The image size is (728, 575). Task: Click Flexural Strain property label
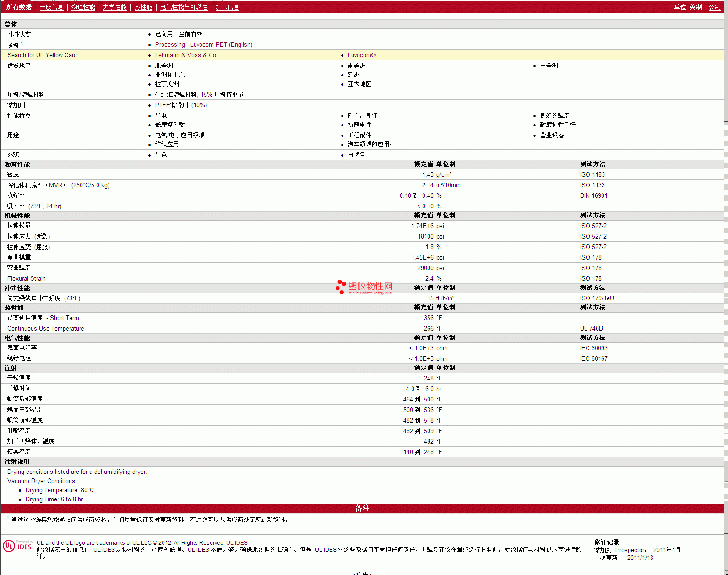pyautogui.click(x=27, y=278)
